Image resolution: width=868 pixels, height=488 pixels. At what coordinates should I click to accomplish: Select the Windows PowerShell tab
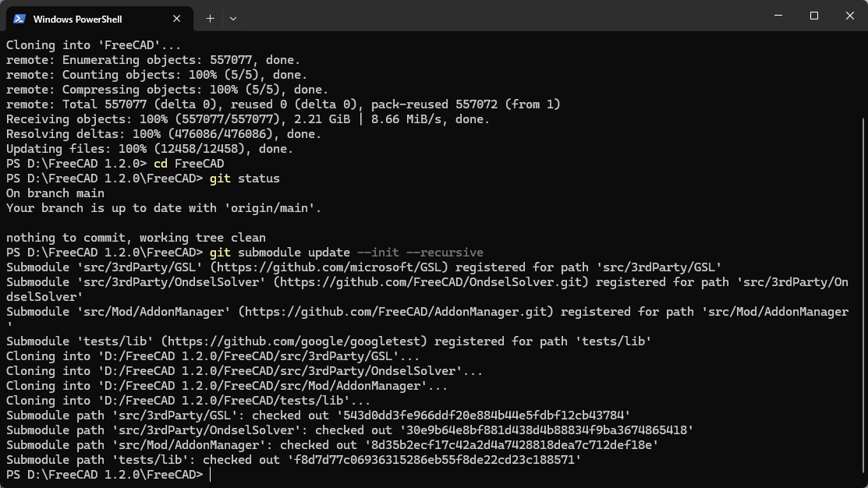coord(100,19)
